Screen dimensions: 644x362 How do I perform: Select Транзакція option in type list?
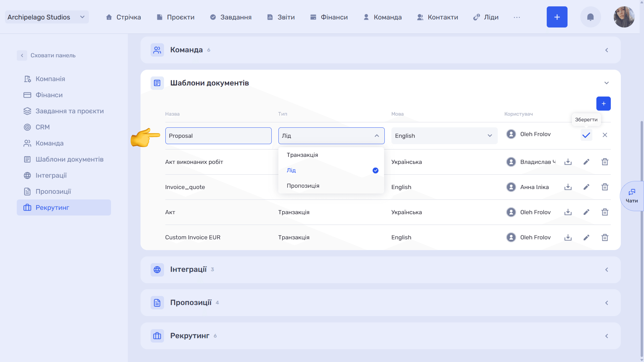[331, 155]
